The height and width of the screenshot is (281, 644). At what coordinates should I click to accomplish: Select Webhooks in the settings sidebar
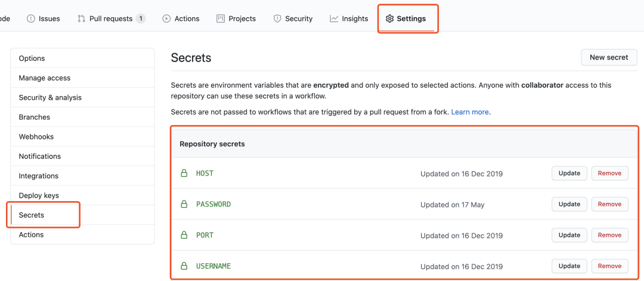pos(36,137)
